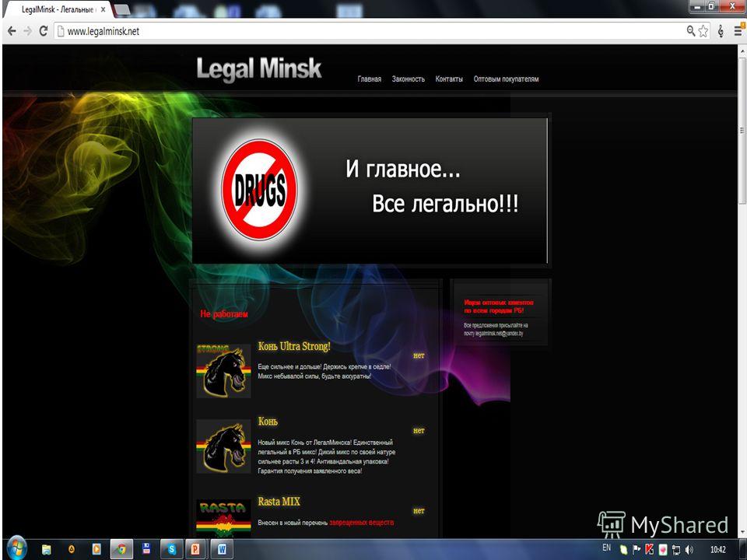
Task: Click the Kaspersky tray icon
Action: click(649, 550)
